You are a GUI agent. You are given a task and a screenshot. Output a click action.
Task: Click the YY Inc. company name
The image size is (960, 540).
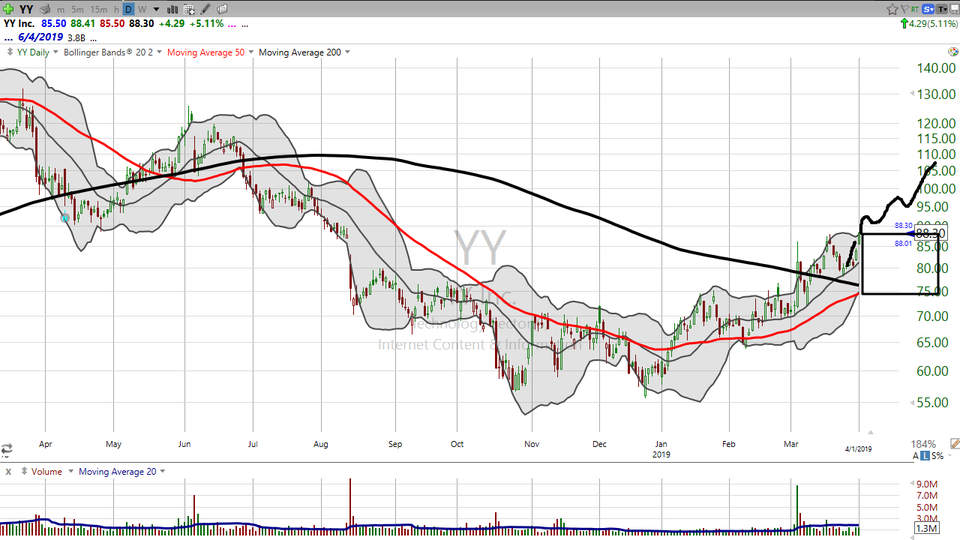pyautogui.click(x=19, y=23)
